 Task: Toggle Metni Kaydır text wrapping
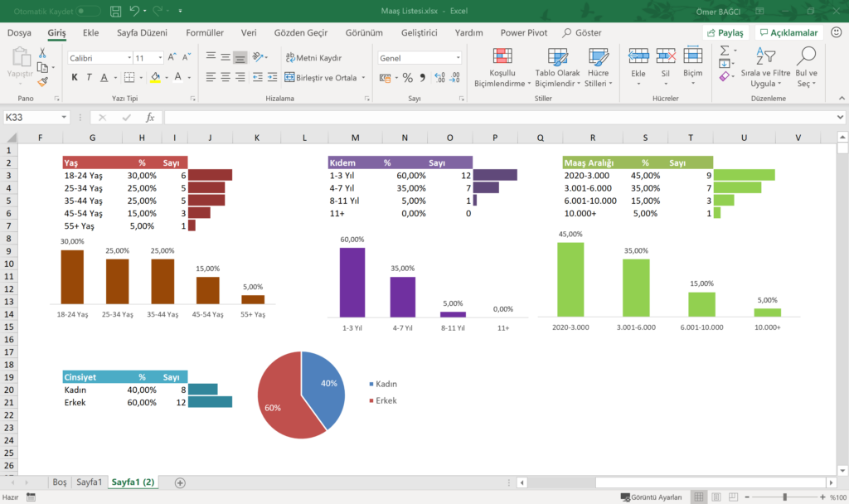coord(313,58)
